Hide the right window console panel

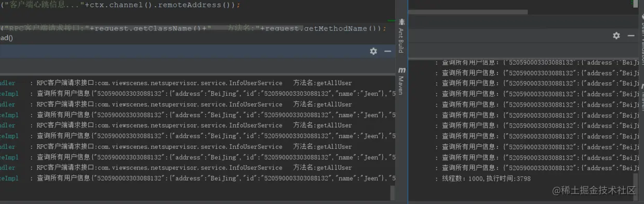pos(631,35)
